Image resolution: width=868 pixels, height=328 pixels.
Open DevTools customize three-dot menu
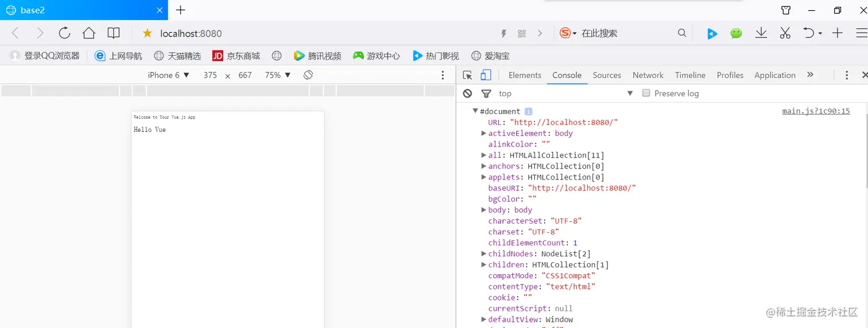tap(846, 75)
